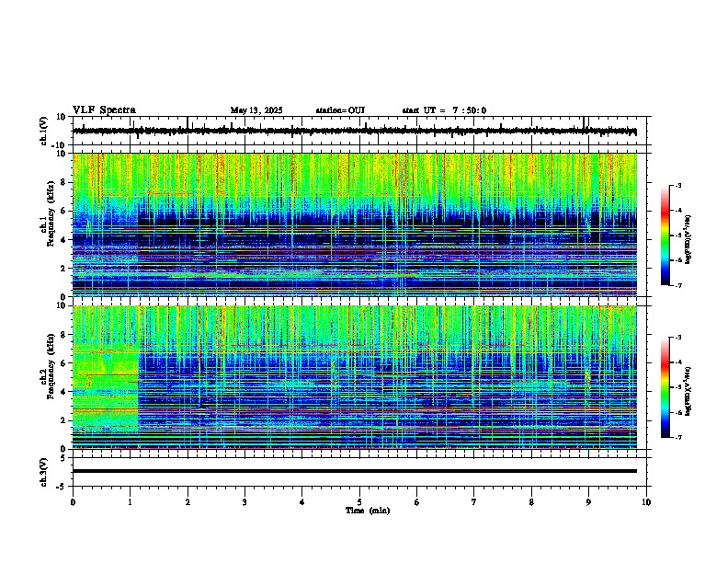Click the "-7" label on ch.1 color scale

[678, 285]
